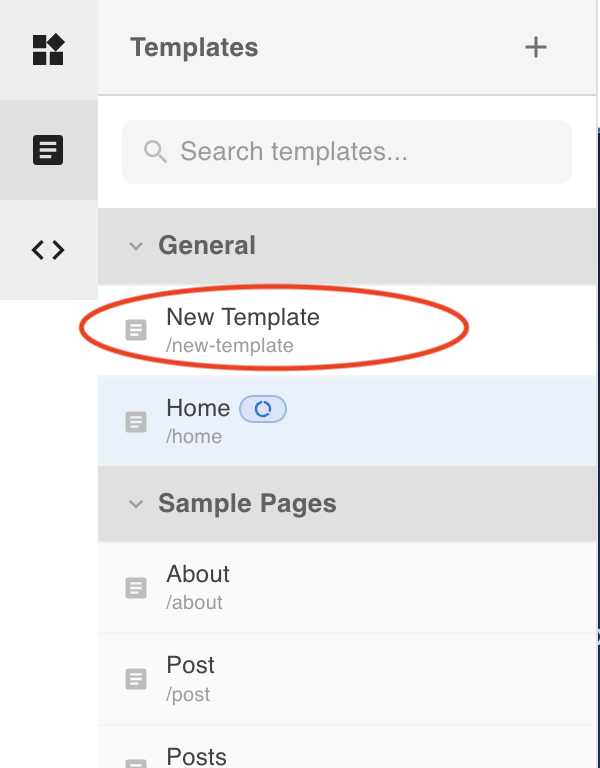Open the code editor icon

pos(48,250)
